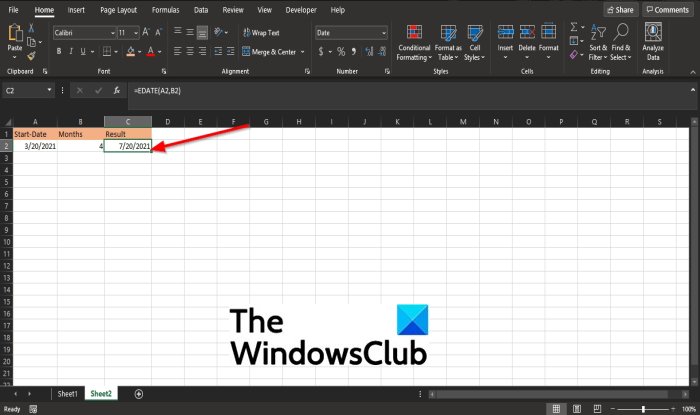Switch to the Formulas tab
Viewport: 700px width, 415px height.
pos(165,10)
